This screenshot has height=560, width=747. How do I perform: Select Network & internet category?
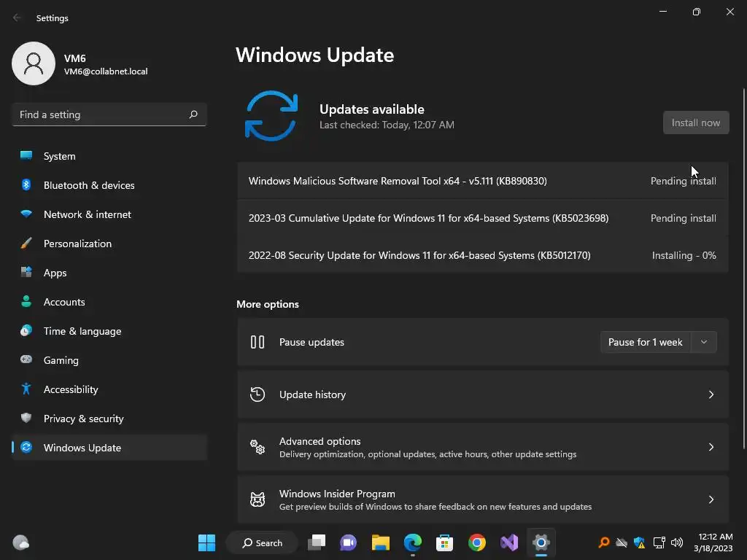pyautogui.click(x=109, y=214)
